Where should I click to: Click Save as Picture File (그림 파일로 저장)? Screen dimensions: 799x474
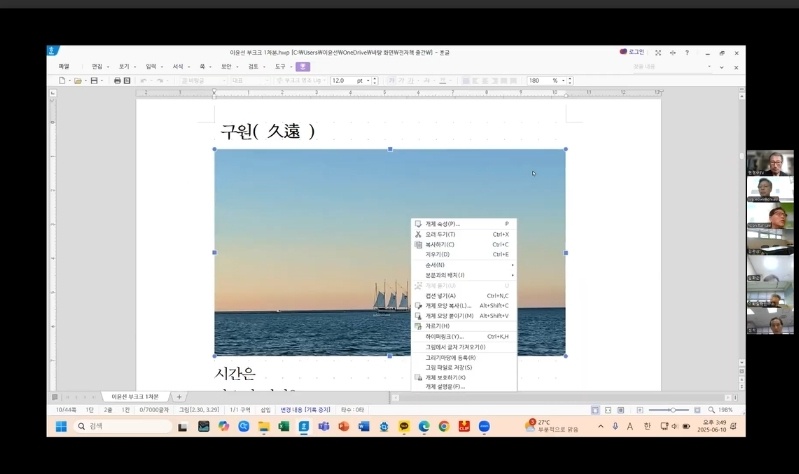pyautogui.click(x=448, y=367)
